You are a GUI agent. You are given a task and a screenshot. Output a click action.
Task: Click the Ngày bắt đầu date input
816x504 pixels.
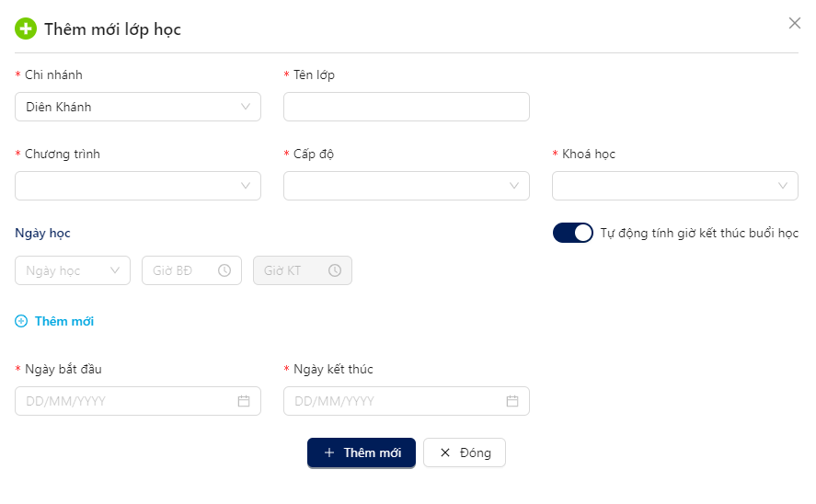point(138,401)
